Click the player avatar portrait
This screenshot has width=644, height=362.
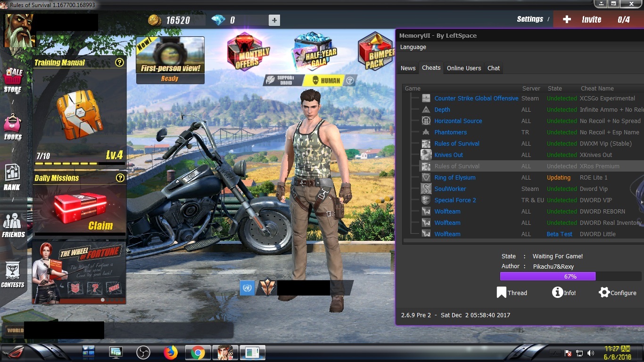coord(19,31)
